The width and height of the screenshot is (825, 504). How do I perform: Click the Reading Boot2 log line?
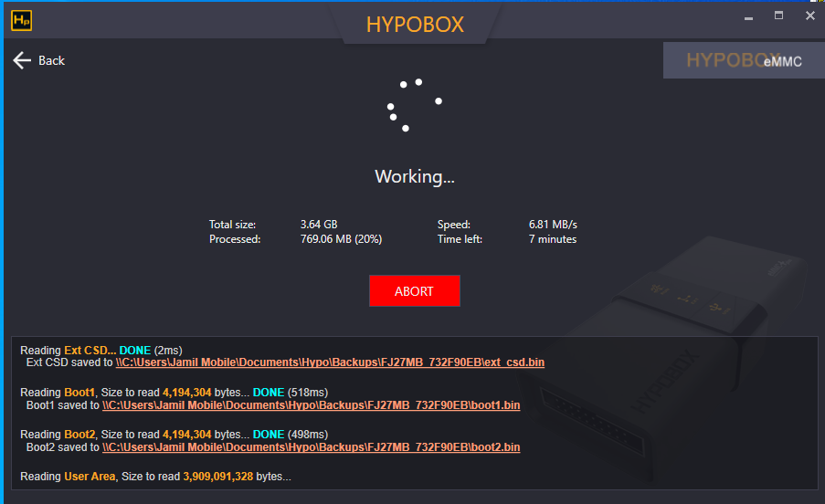point(175,435)
